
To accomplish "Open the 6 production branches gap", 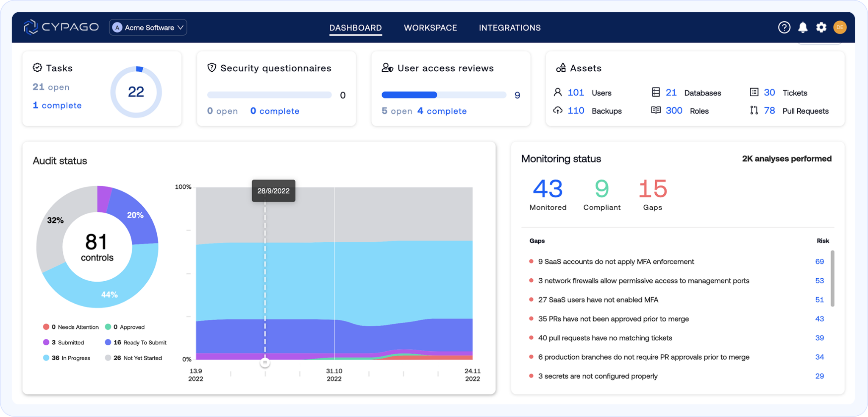I will click(x=643, y=357).
